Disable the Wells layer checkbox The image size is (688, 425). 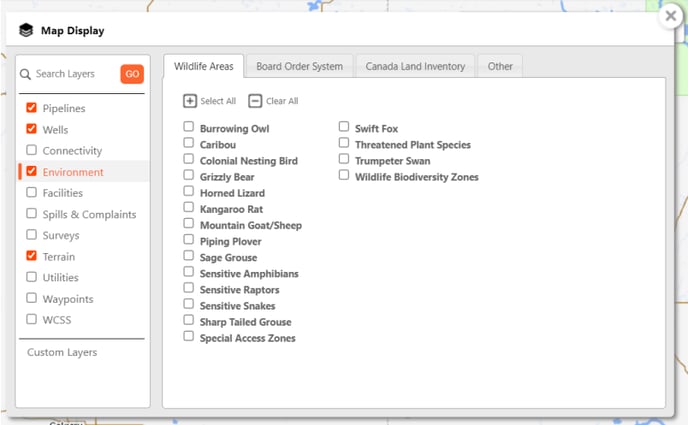click(32, 129)
